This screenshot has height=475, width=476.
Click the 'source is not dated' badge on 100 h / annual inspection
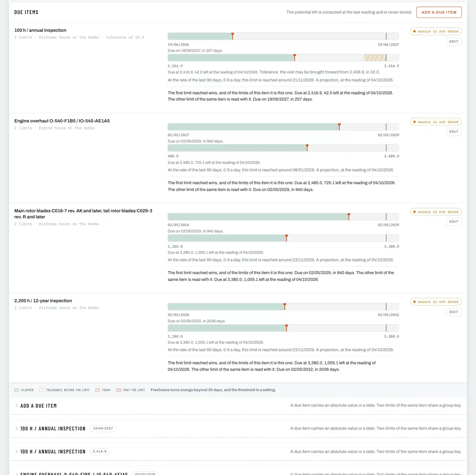click(x=436, y=31)
